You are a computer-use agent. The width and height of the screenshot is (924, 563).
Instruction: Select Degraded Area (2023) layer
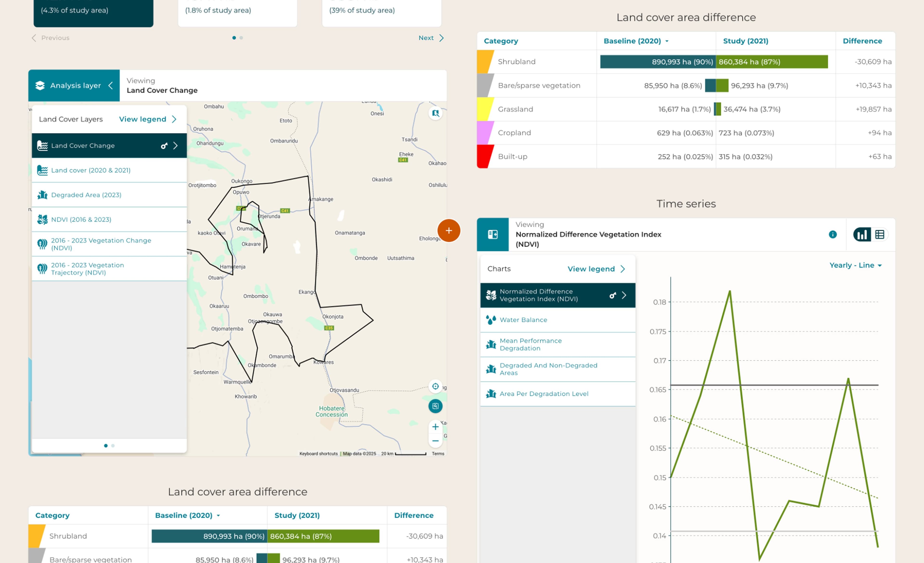point(86,195)
